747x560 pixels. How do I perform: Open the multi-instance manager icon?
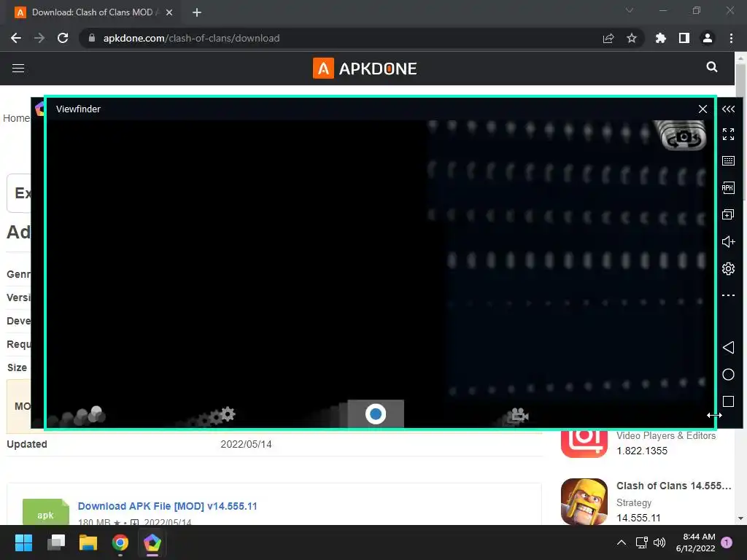coord(728,214)
